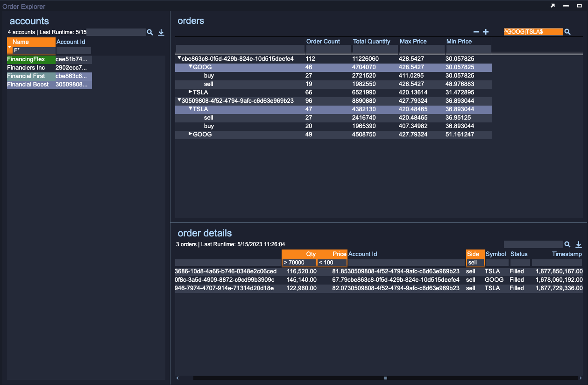Click the minus icon above the orders table
Image resolution: width=588 pixels, height=385 pixels.
click(x=476, y=32)
